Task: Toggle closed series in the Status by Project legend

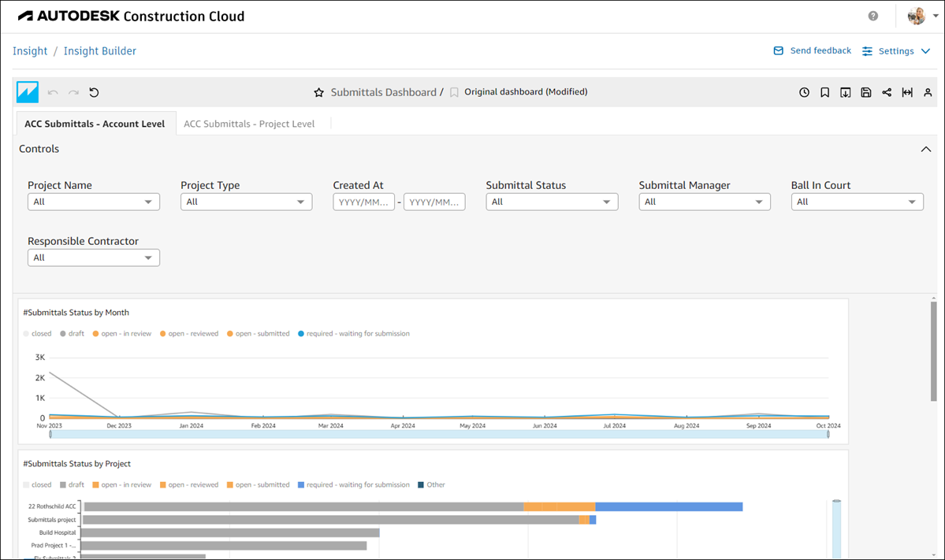Action: [37, 484]
